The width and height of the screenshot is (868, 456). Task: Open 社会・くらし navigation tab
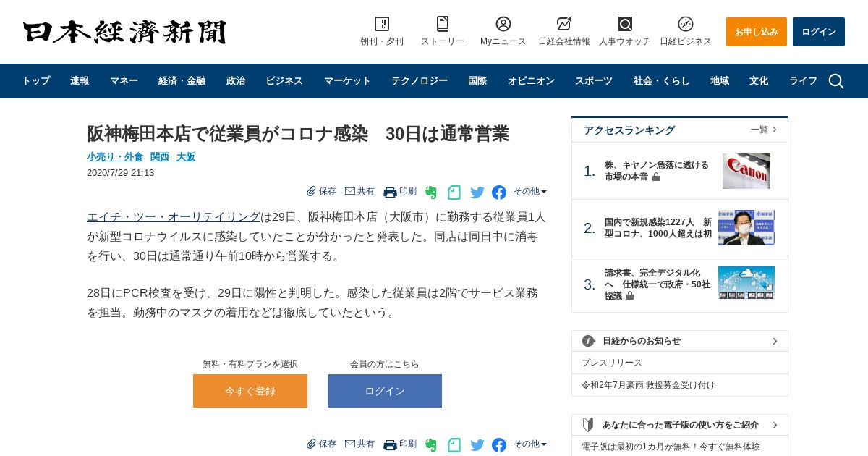point(662,81)
